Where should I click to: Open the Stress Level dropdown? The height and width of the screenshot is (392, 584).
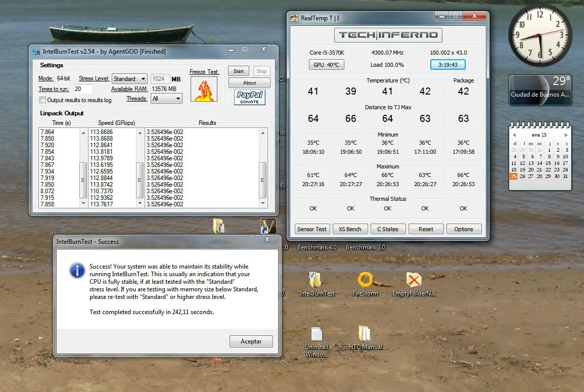tap(129, 78)
